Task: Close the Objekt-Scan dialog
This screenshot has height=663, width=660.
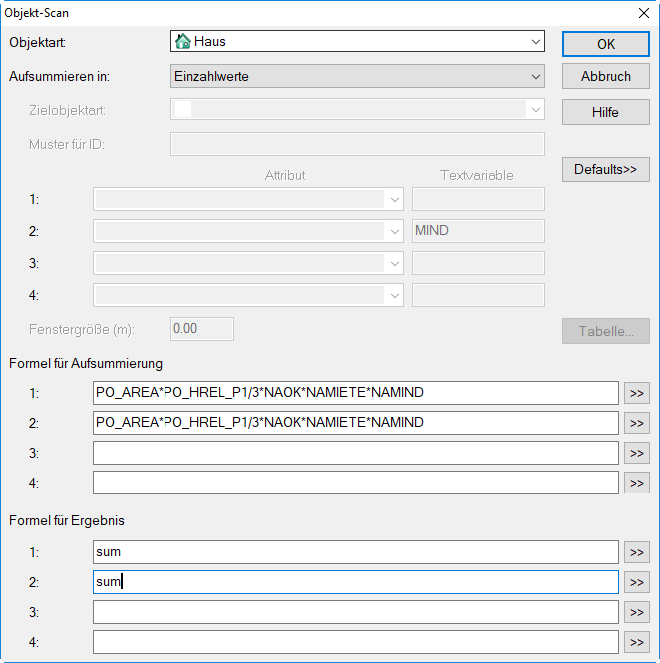Action: [x=644, y=13]
